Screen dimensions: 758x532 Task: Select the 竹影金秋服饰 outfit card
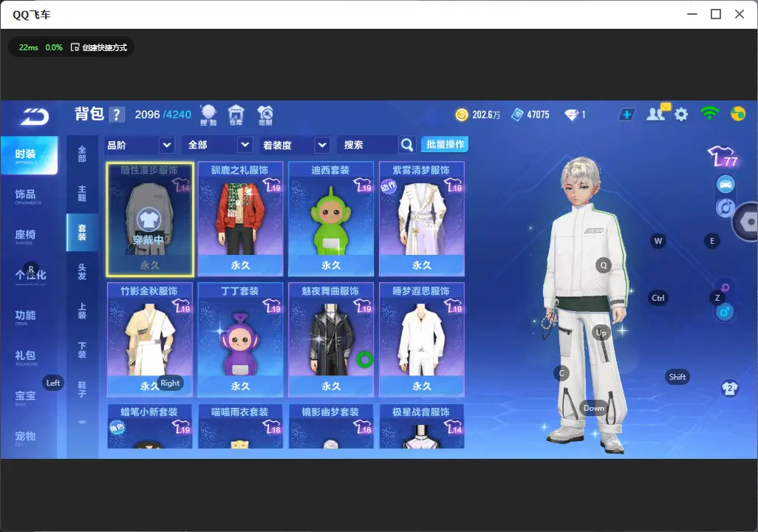[x=150, y=339]
